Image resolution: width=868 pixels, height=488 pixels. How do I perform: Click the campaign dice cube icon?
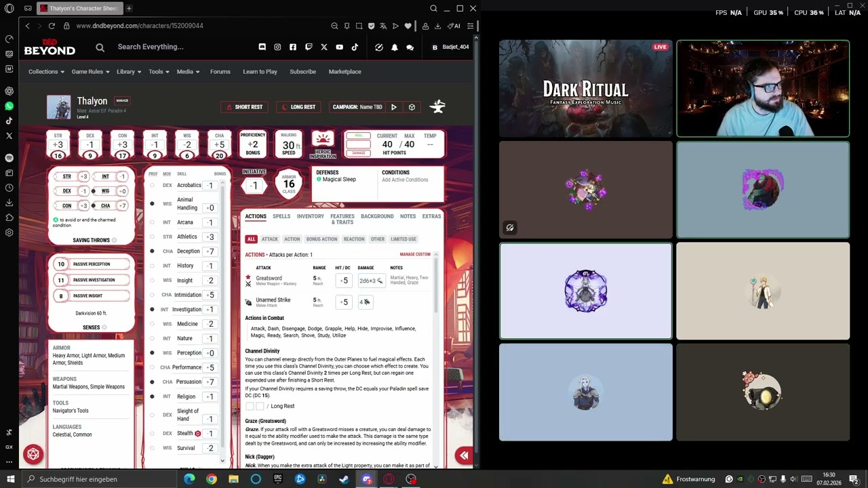(x=412, y=107)
